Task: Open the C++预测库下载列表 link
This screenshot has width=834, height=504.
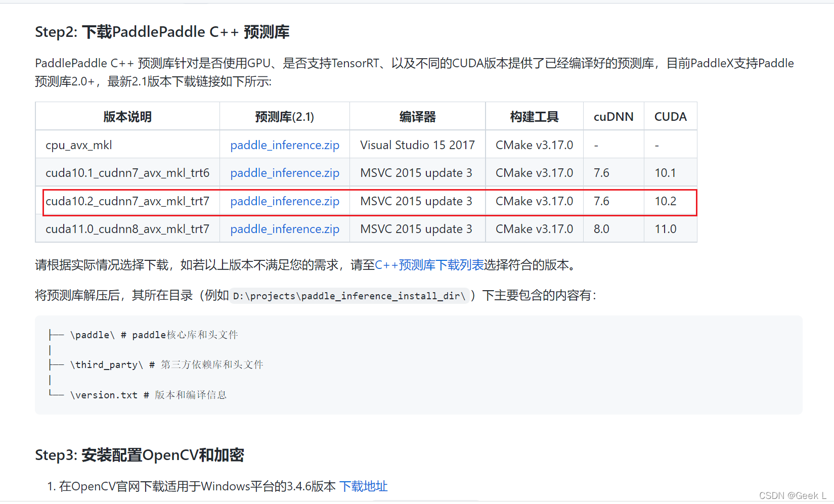Action: tap(429, 264)
